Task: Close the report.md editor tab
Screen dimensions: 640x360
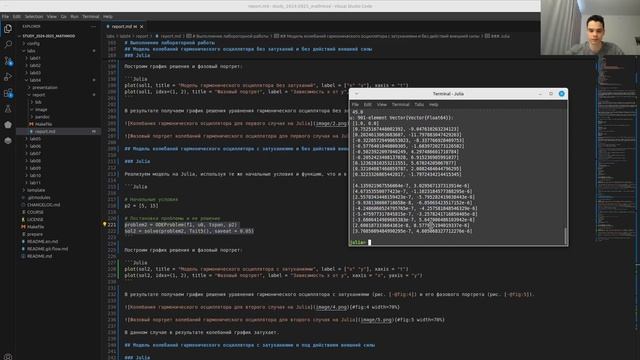Action: point(142,27)
